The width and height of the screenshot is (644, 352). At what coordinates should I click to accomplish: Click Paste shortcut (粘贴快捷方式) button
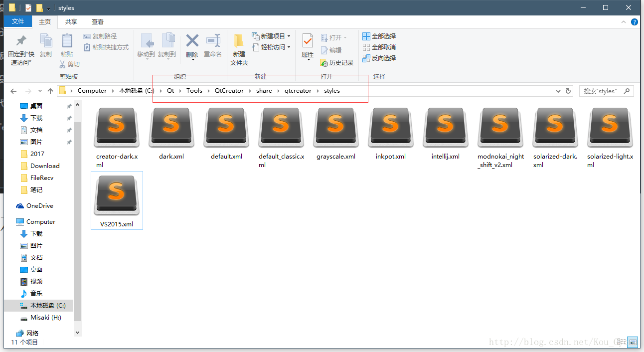(106, 47)
